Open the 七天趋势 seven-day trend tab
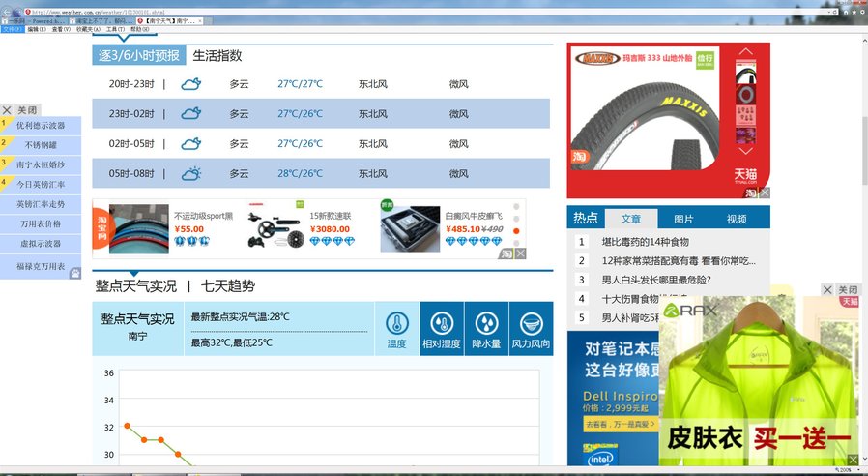The image size is (868, 476). coord(228,286)
